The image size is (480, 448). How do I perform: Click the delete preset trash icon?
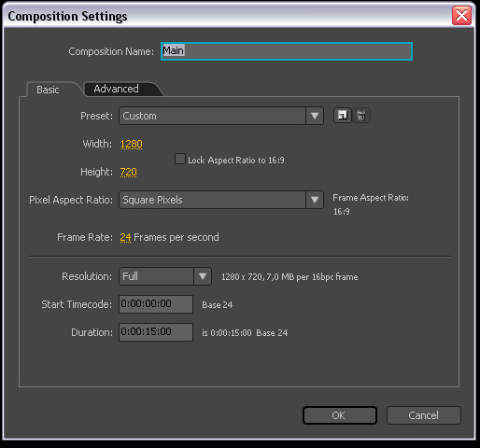(x=361, y=116)
